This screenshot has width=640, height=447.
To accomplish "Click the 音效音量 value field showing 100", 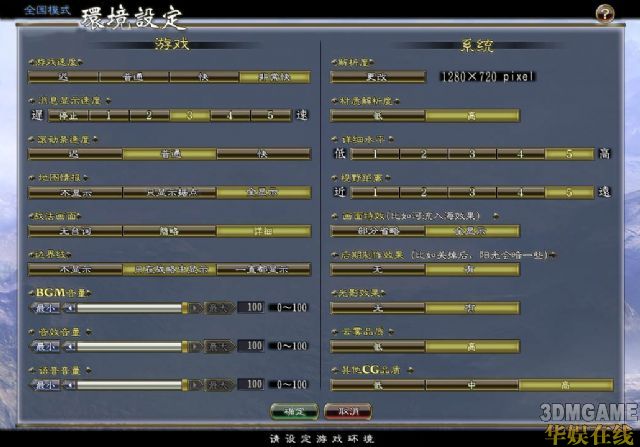I will point(251,346).
